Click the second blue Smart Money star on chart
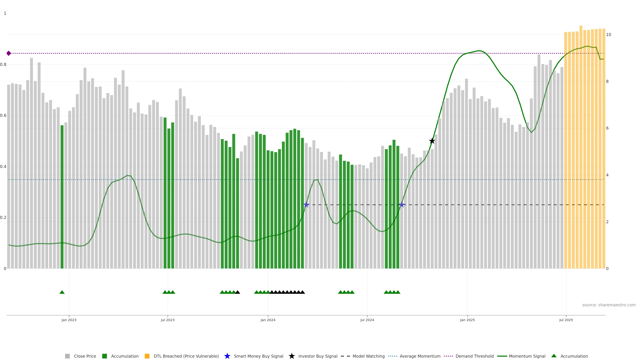 401,205
